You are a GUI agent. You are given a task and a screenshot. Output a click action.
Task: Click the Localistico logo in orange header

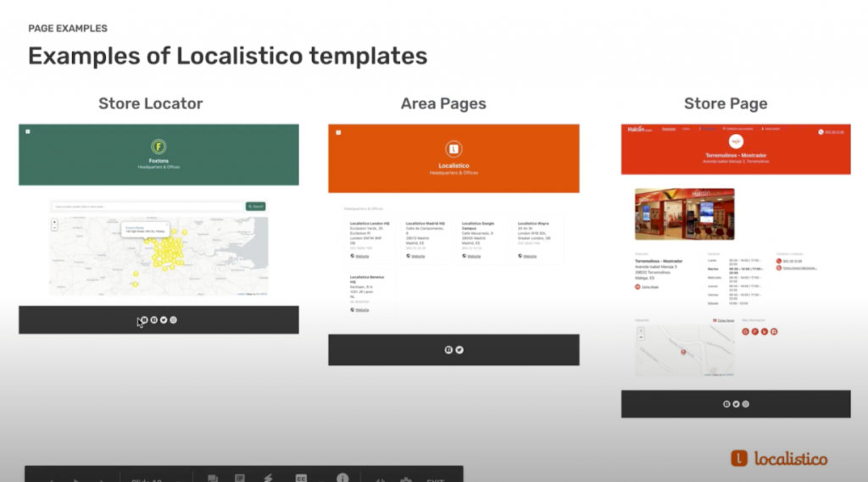click(x=453, y=148)
